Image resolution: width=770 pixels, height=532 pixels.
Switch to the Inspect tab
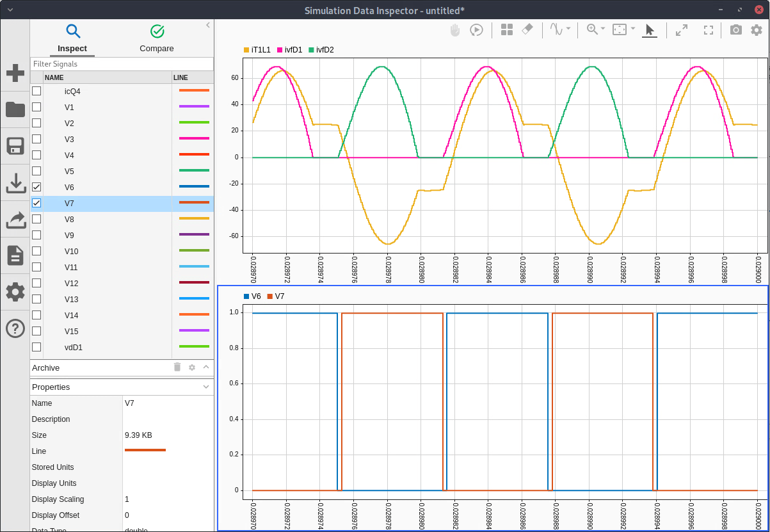tap(72, 38)
